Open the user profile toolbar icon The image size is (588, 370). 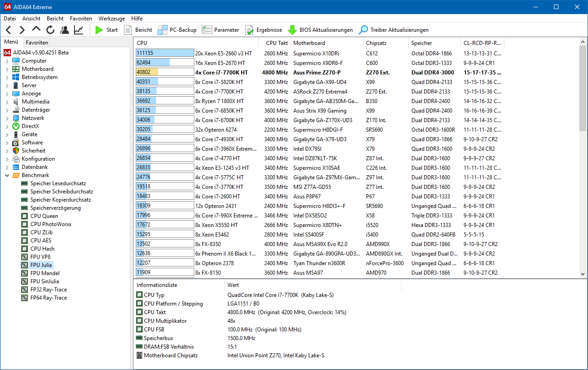pos(64,30)
